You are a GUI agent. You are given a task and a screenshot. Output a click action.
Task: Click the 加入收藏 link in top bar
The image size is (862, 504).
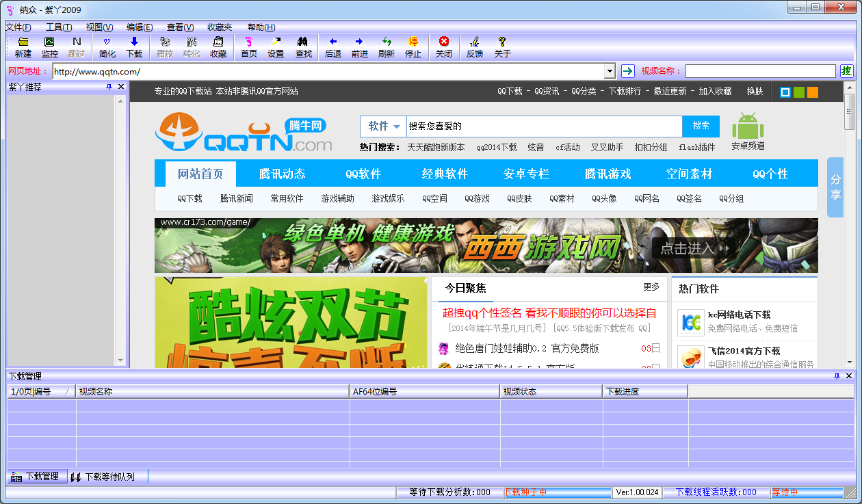(x=715, y=92)
